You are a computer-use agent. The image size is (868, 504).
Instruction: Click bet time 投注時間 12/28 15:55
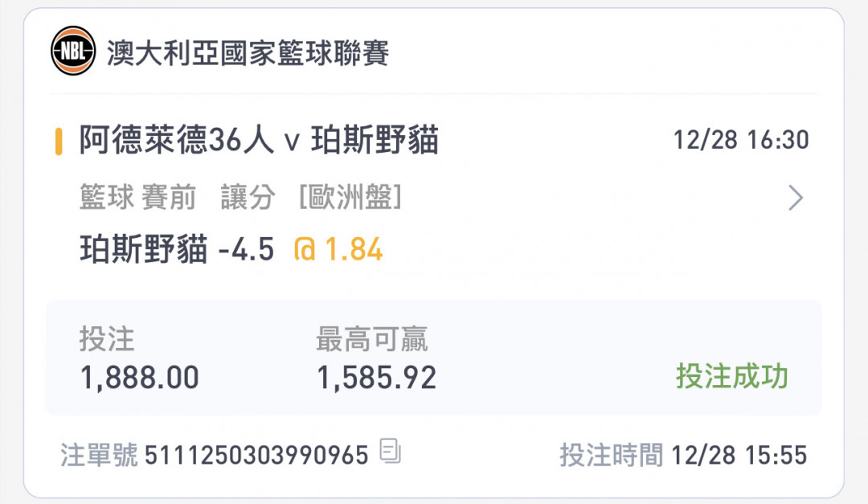pos(683,455)
